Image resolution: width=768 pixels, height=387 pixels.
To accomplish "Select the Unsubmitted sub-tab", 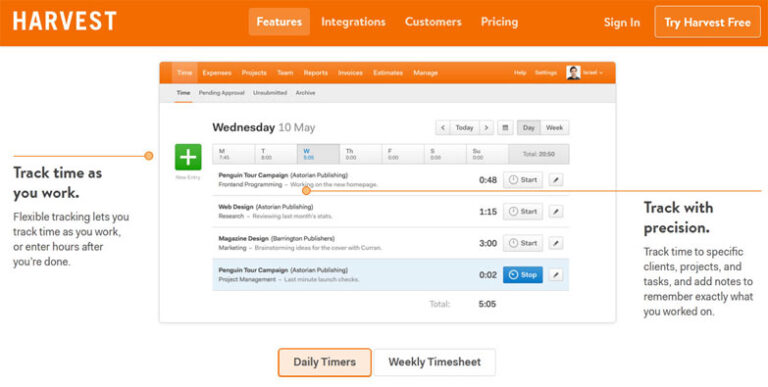I will [x=270, y=93].
